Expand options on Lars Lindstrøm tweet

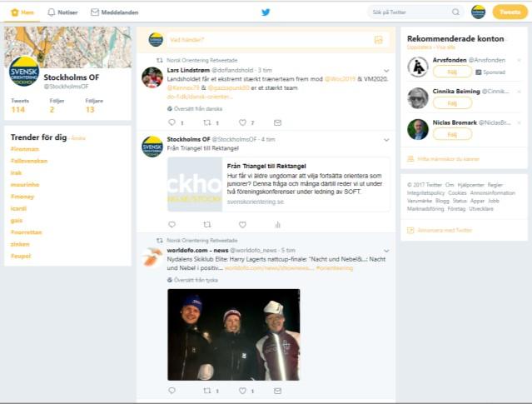click(x=386, y=71)
